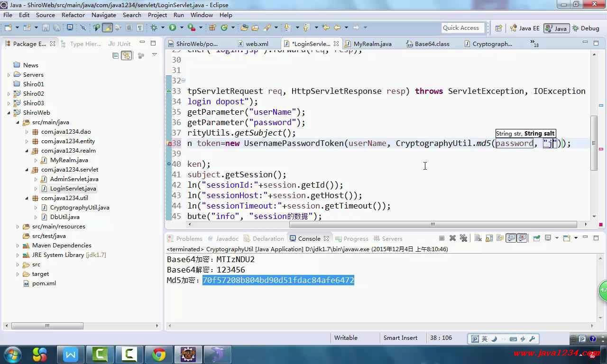607x364 pixels.
Task: Start debugging with the bug icon
Action: click(x=154, y=27)
